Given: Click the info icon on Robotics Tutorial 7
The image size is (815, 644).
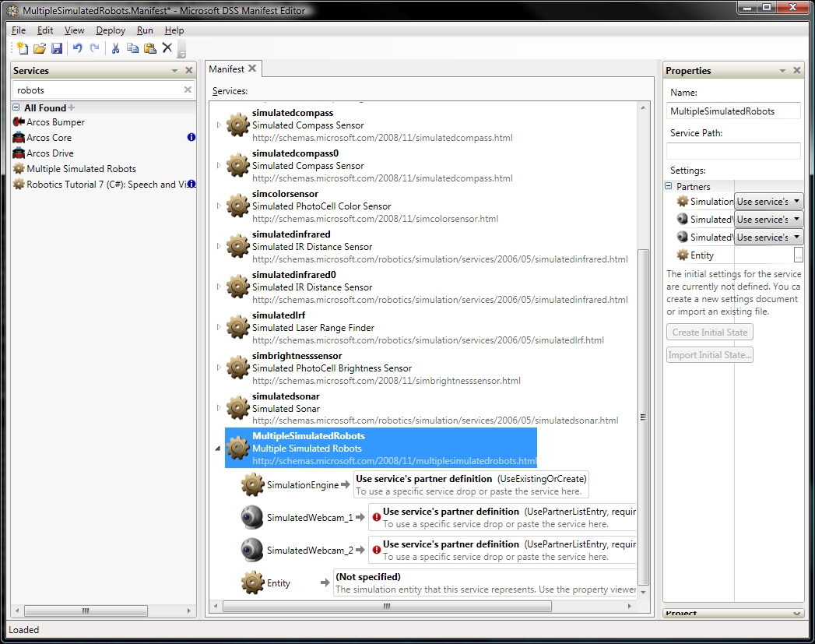Looking at the screenshot, I should pyautogui.click(x=191, y=184).
